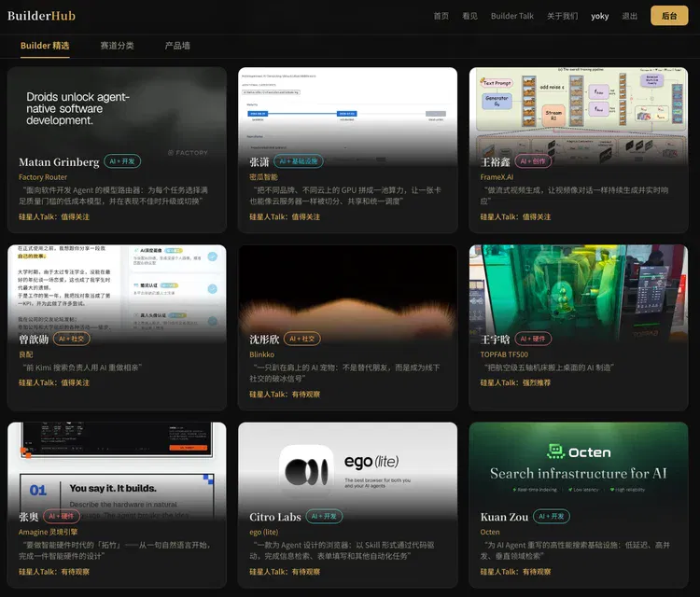The width and height of the screenshot is (700, 597).
Task: Click 硅星人Talk: 强烈推荐 on TOPFAB card
Action: pyautogui.click(x=515, y=382)
